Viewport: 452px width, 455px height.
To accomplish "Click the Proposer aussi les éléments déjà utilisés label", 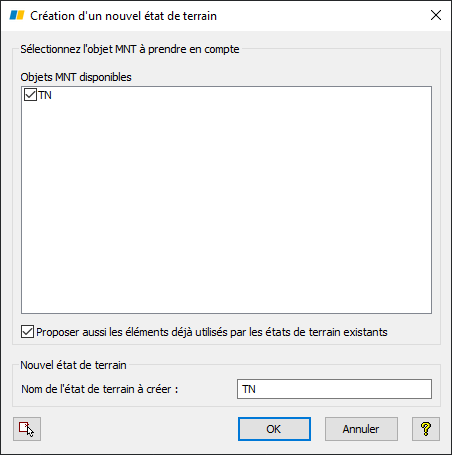I will (212, 332).
